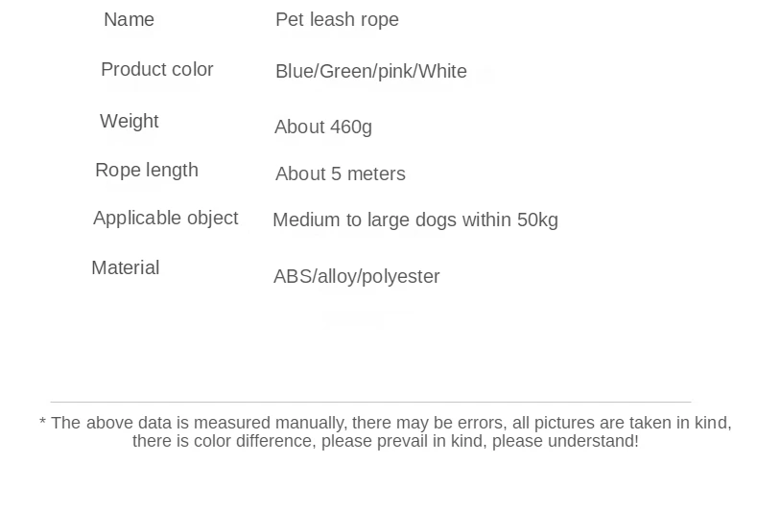Click the word "Green" in colors
Viewport: 757px width, 532px height.
(345, 72)
